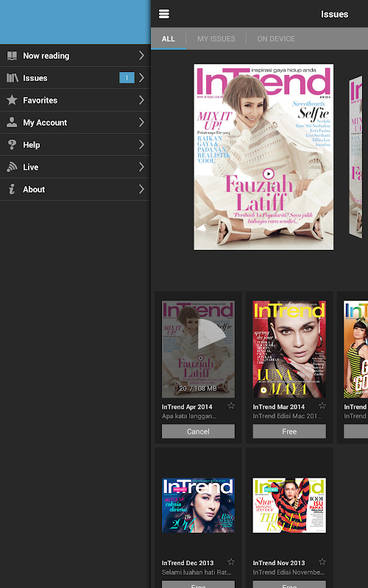Open the InTrend Nov 2013 cover thumbnail
368x588 pixels.
pos(289,505)
